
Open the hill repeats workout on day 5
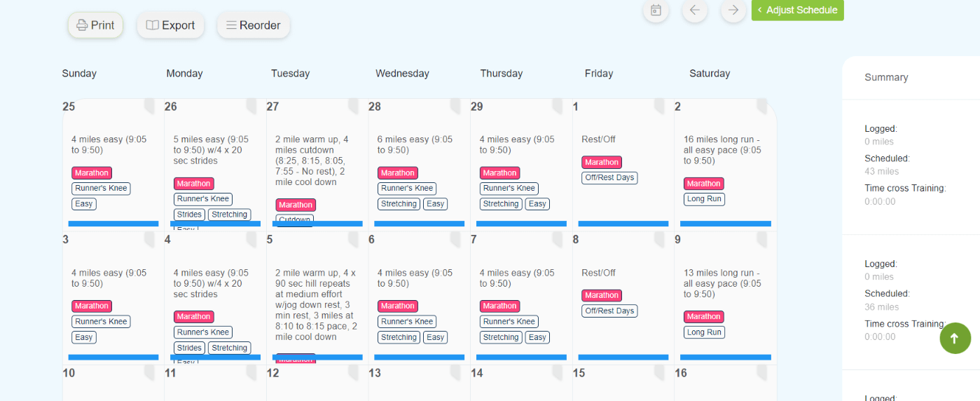pyautogui.click(x=316, y=305)
